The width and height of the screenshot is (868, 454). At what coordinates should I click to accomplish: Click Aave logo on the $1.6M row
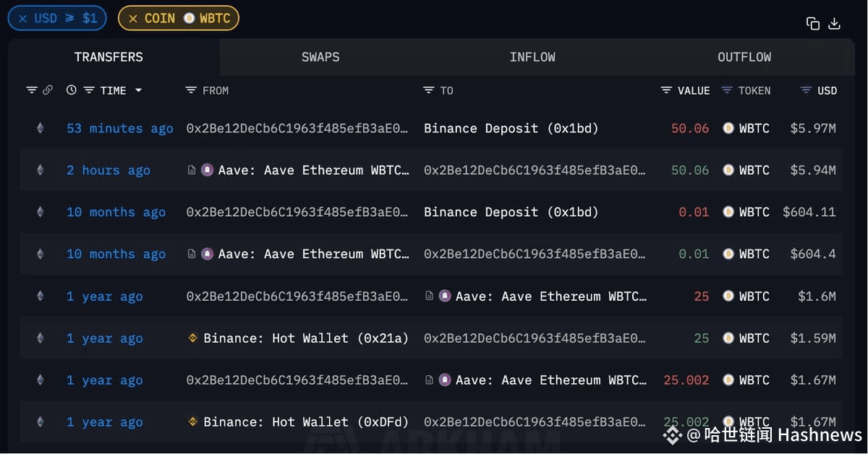coord(445,296)
